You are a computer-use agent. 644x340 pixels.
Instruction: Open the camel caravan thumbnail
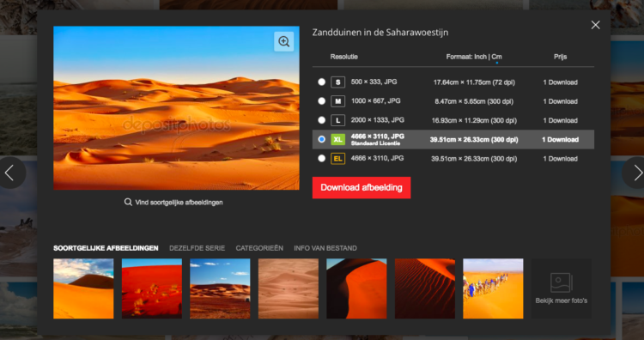493,288
